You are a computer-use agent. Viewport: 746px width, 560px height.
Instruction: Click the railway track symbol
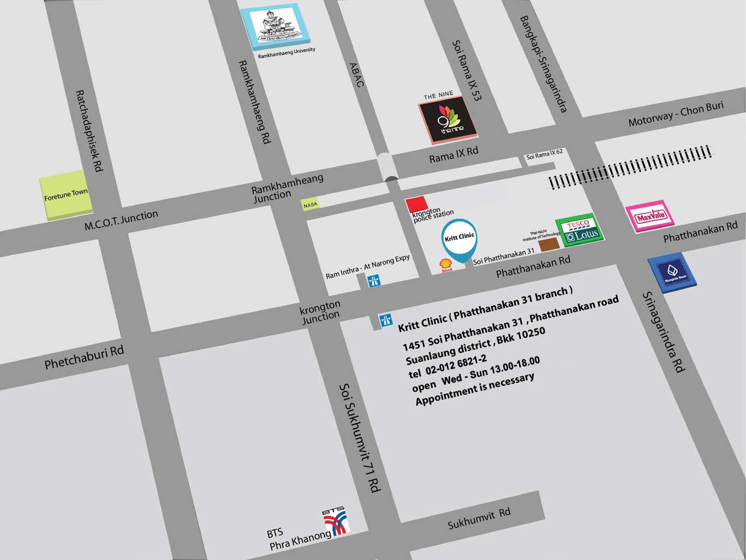(630, 168)
